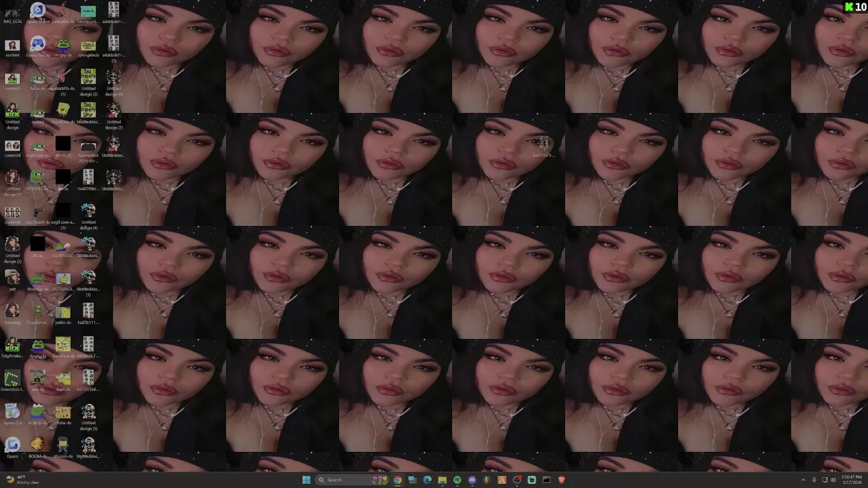The height and width of the screenshot is (488, 868).
Task: Select the 'pet' desktop file
Action: pyautogui.click(x=12, y=281)
